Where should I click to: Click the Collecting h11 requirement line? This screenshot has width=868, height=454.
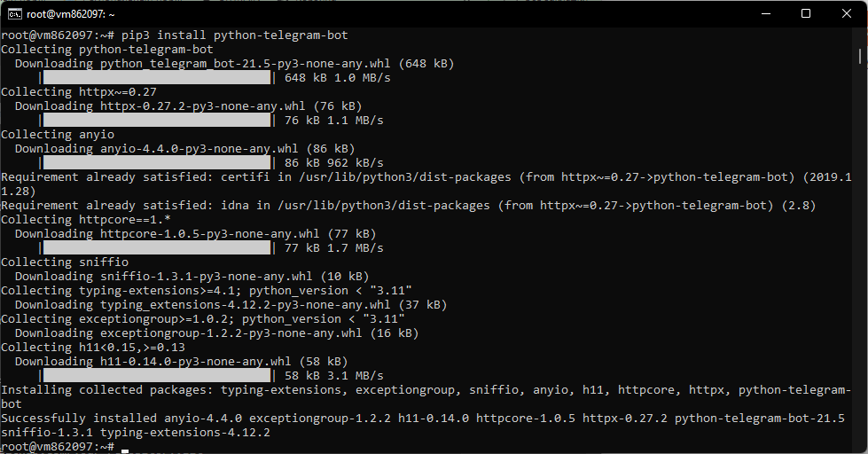(x=93, y=347)
